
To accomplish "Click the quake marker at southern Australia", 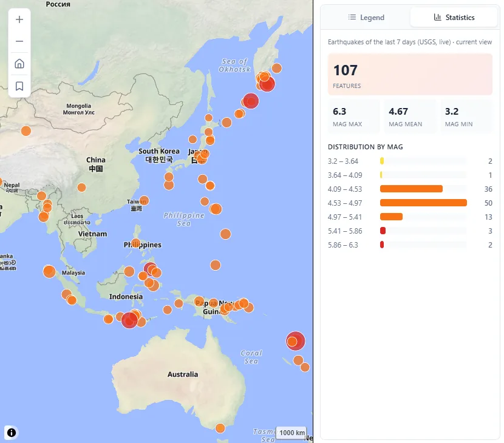I will 220,428.
